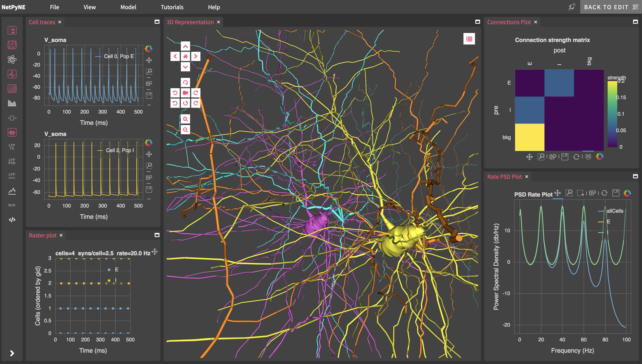Open the RxD plot in sidebar

12,205
